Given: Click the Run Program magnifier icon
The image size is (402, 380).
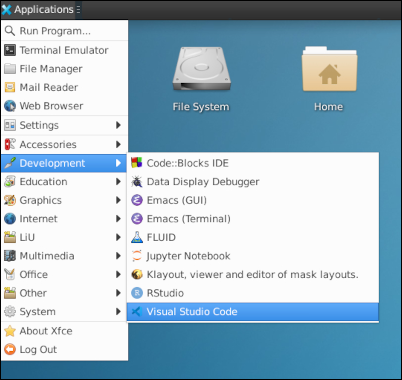Looking at the screenshot, I should click(x=10, y=31).
